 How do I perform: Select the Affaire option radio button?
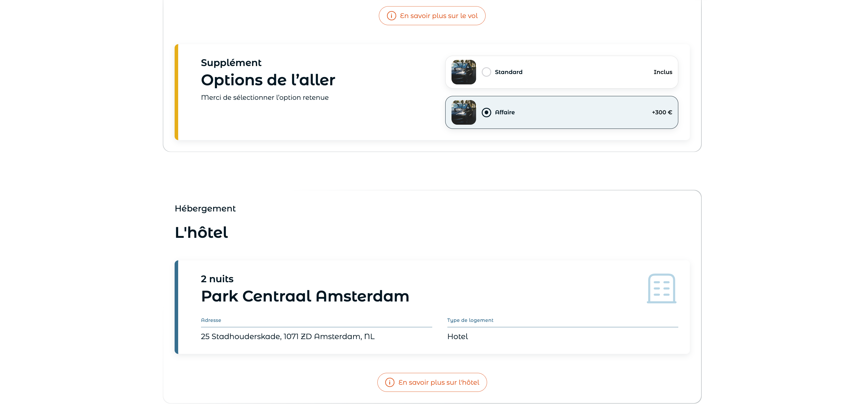[486, 113]
